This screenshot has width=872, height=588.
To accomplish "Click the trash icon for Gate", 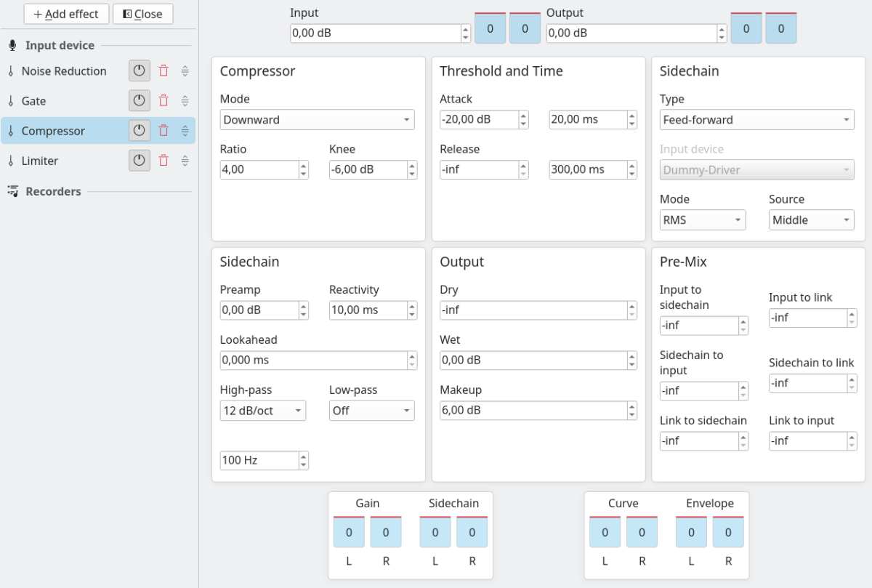I will (x=163, y=100).
